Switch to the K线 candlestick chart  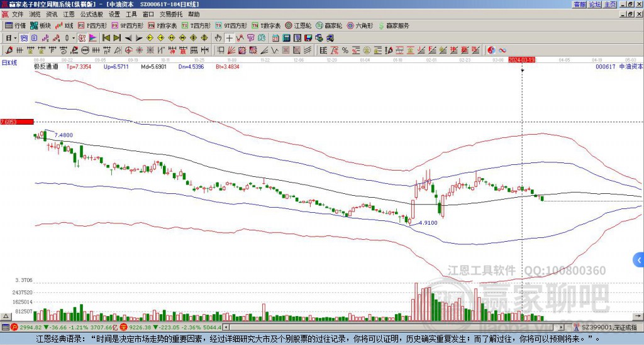(65, 25)
